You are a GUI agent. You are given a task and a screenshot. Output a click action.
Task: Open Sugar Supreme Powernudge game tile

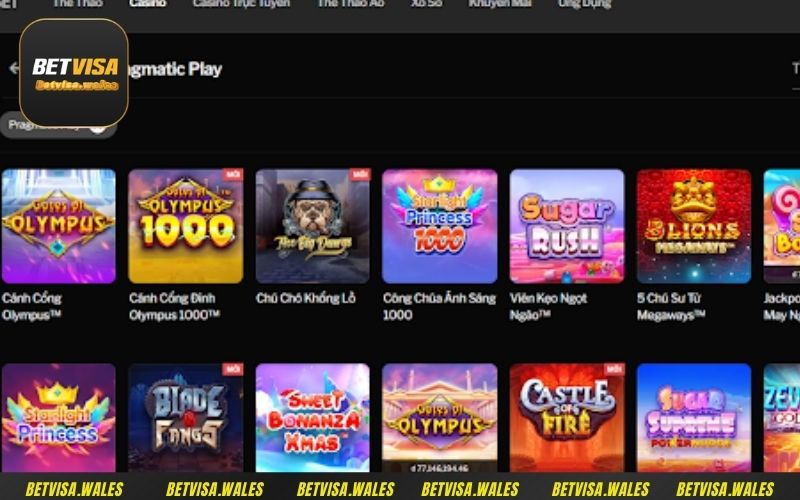pos(694,417)
